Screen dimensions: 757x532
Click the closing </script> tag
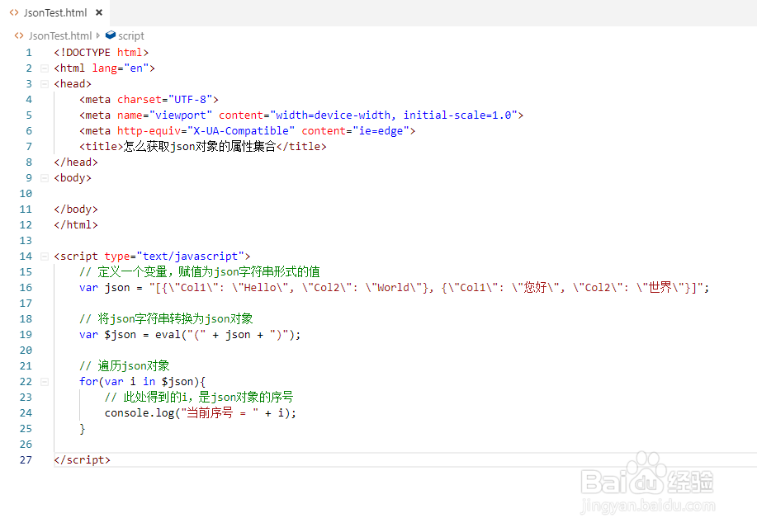click(x=82, y=460)
